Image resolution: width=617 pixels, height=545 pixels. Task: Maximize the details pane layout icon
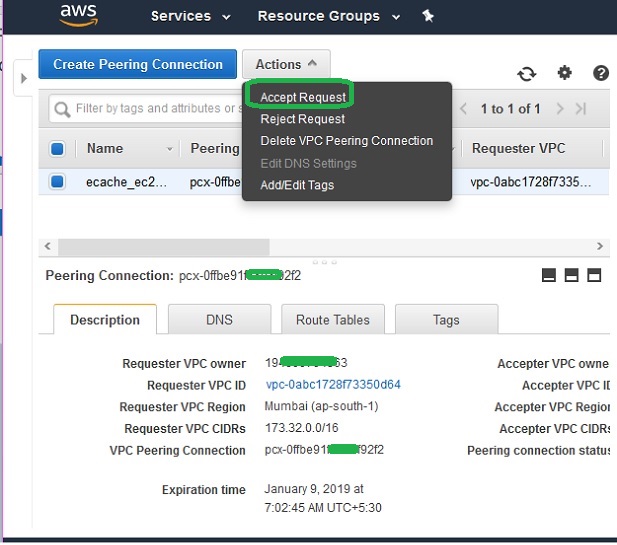(x=594, y=276)
